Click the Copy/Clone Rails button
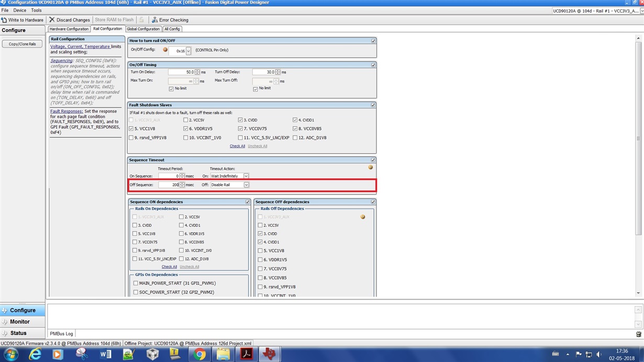 [x=23, y=44]
